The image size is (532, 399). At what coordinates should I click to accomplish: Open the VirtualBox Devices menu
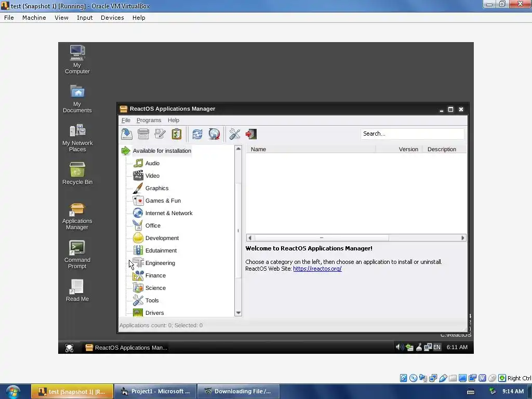pos(112,18)
